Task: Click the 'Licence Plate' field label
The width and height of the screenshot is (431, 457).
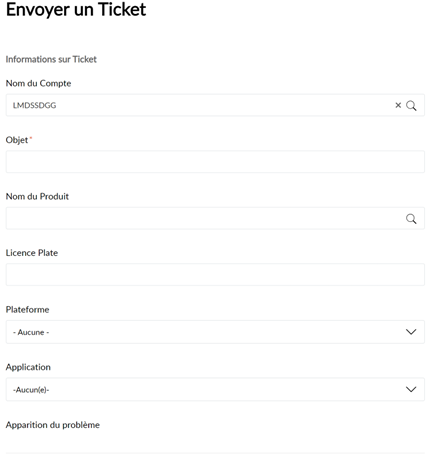Action: (32, 253)
